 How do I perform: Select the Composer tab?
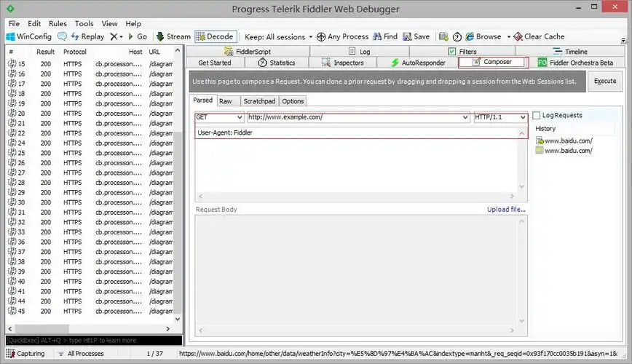(x=493, y=62)
